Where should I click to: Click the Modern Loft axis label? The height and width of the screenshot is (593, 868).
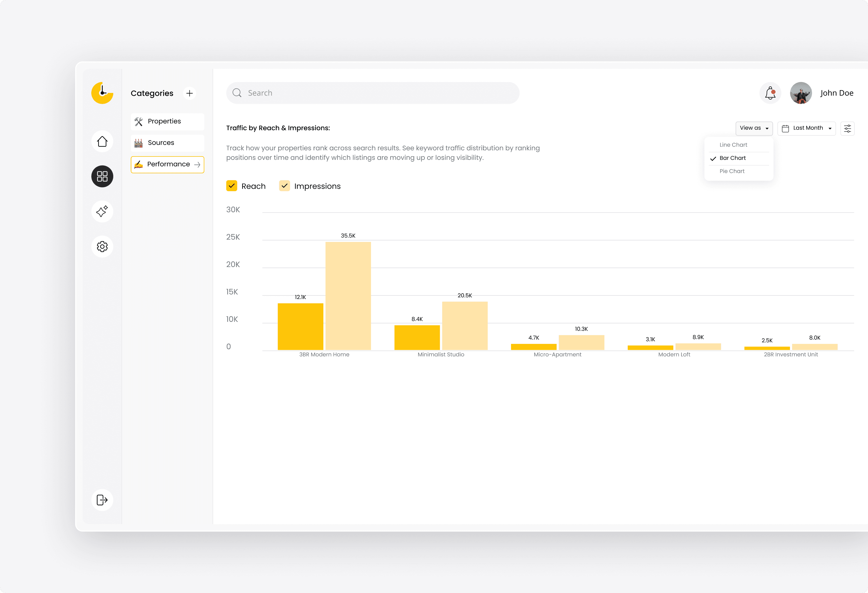[674, 354]
